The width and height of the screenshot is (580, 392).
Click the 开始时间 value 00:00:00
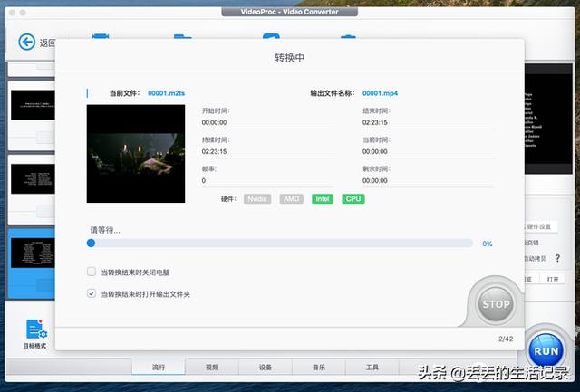(x=214, y=122)
